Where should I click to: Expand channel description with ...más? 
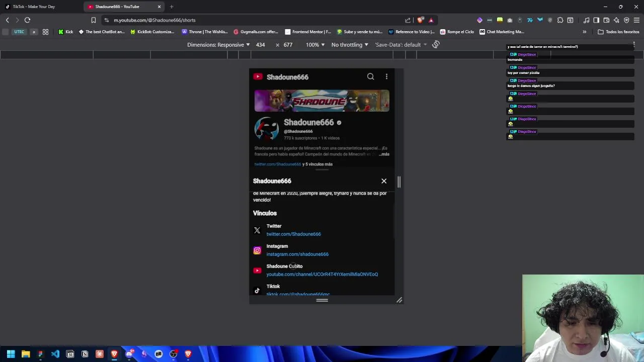click(384, 154)
